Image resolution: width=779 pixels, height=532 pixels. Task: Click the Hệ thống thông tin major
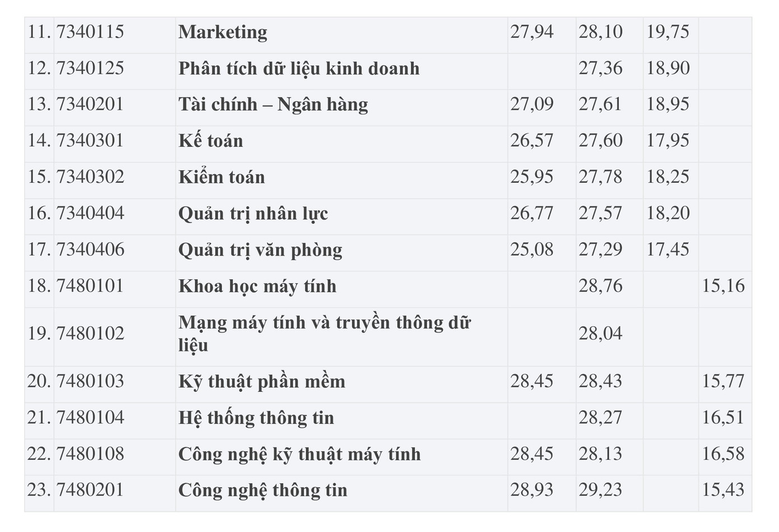point(256,418)
